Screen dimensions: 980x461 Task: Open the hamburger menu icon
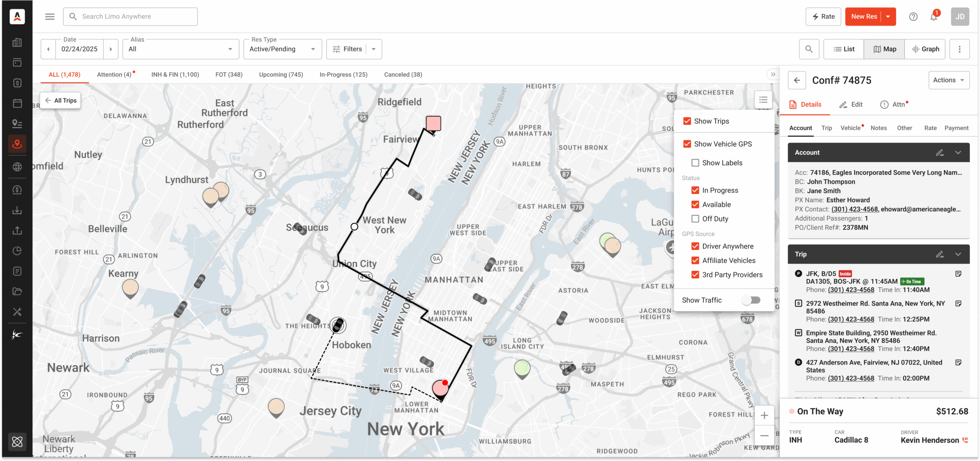pyautogui.click(x=50, y=16)
